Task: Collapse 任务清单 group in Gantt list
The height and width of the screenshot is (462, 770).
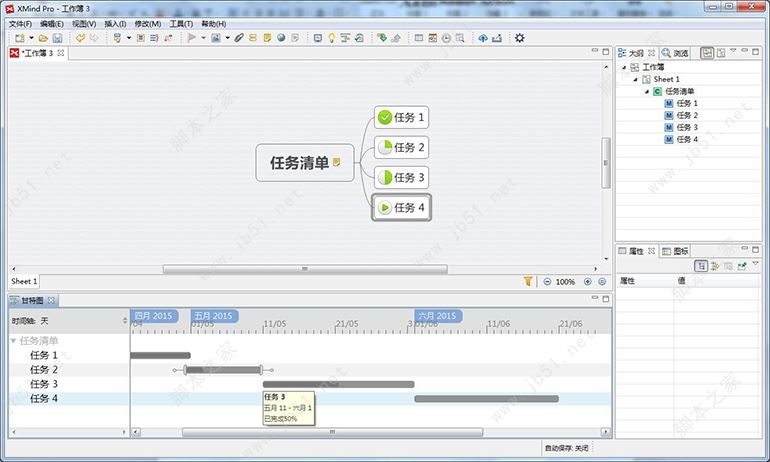Action: 13,340
